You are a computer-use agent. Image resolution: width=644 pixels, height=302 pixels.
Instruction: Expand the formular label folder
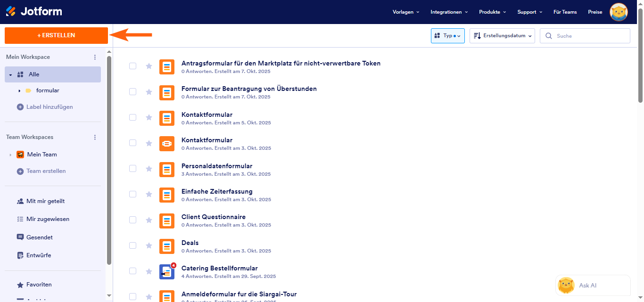coord(19,90)
